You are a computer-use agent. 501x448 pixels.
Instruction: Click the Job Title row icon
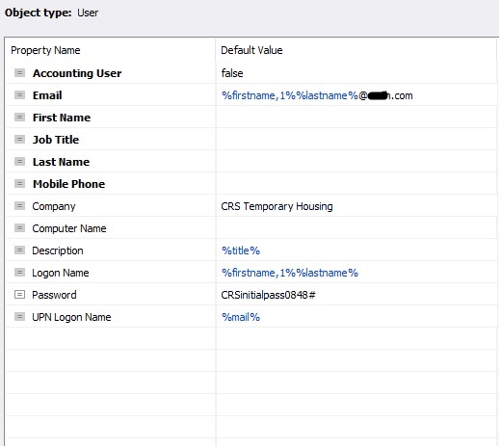pyautogui.click(x=19, y=140)
